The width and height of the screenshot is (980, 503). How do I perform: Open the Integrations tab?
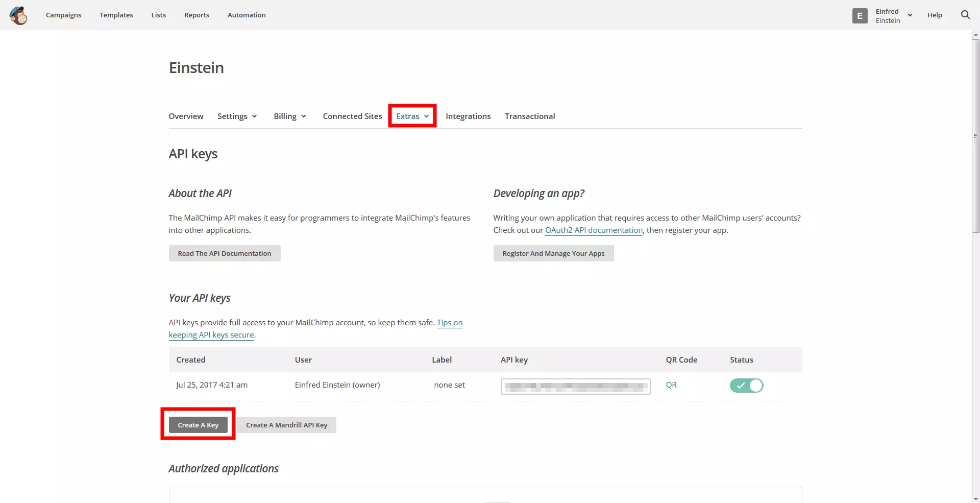click(468, 116)
